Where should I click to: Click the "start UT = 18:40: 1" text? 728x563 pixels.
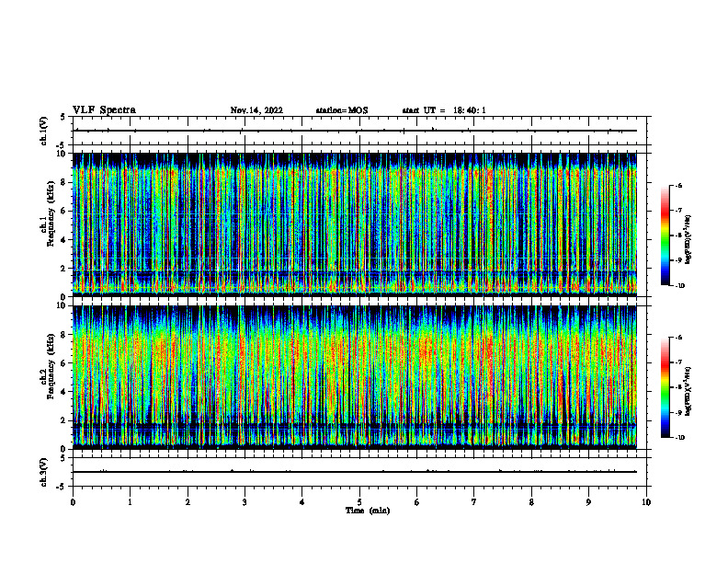tap(444, 110)
